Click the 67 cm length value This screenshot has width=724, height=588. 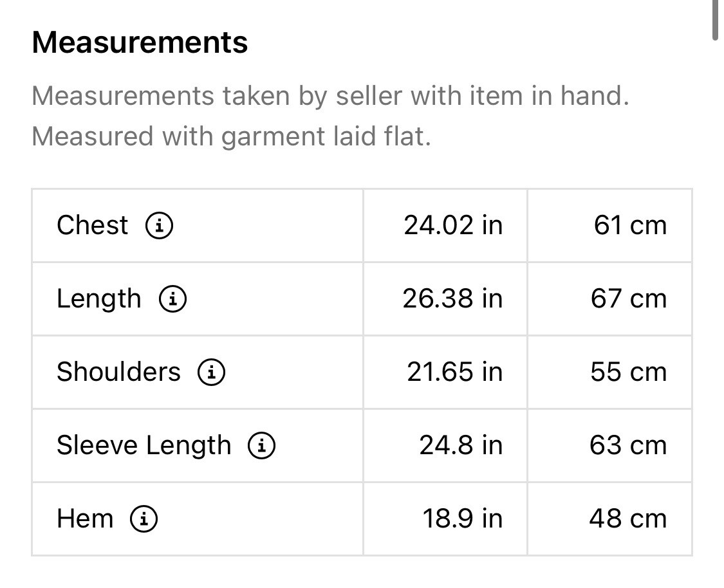tap(629, 299)
